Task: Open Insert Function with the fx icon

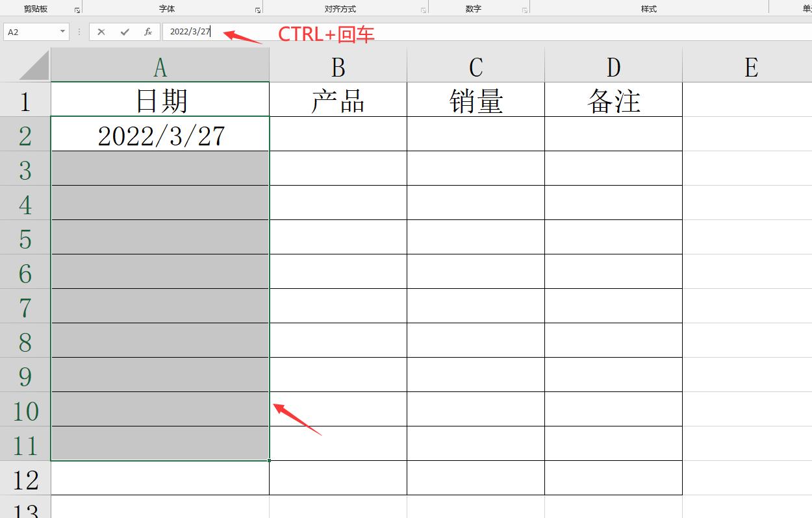Action: [148, 31]
